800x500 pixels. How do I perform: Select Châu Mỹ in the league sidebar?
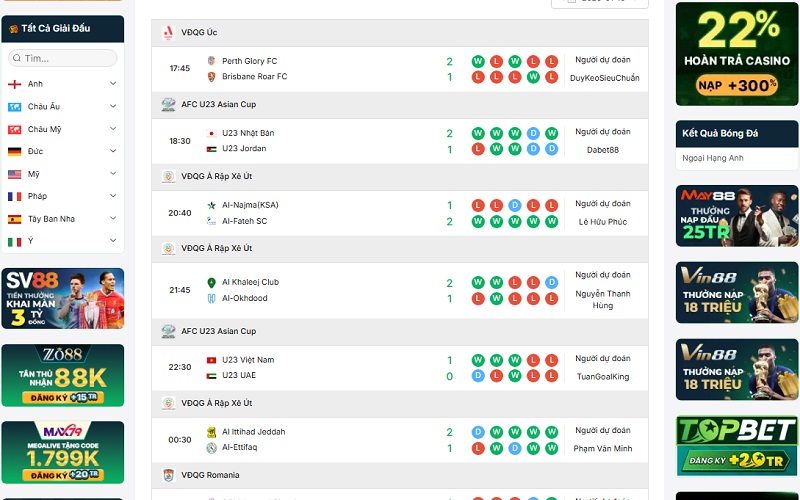point(44,129)
